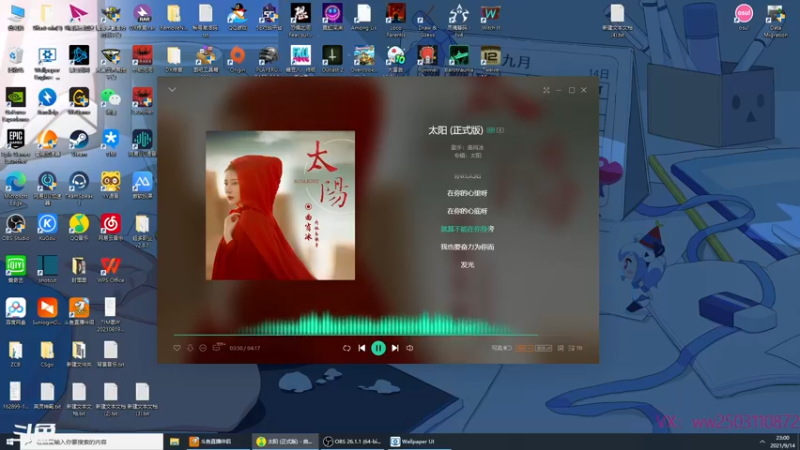Download the current song
Viewport: 800px width, 450px height.
pyautogui.click(x=190, y=348)
